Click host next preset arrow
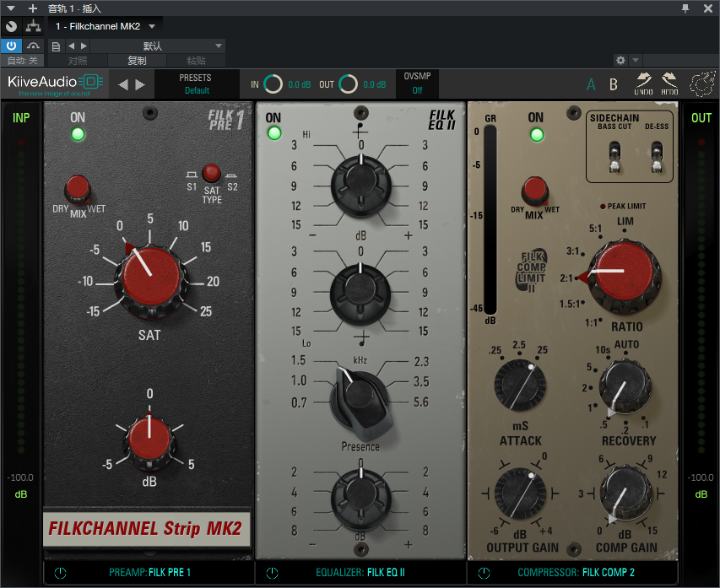Viewport: 720px width, 588px height. (84, 46)
